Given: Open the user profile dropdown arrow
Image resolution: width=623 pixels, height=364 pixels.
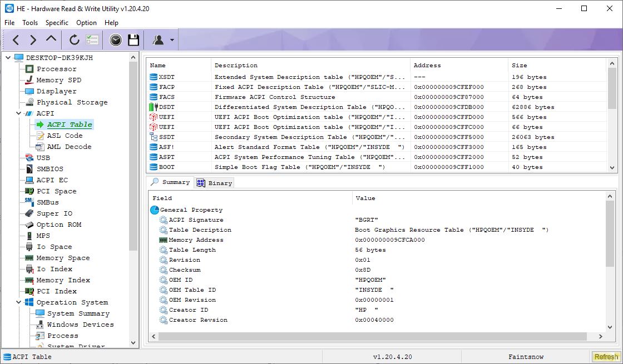Looking at the screenshot, I should point(172,40).
